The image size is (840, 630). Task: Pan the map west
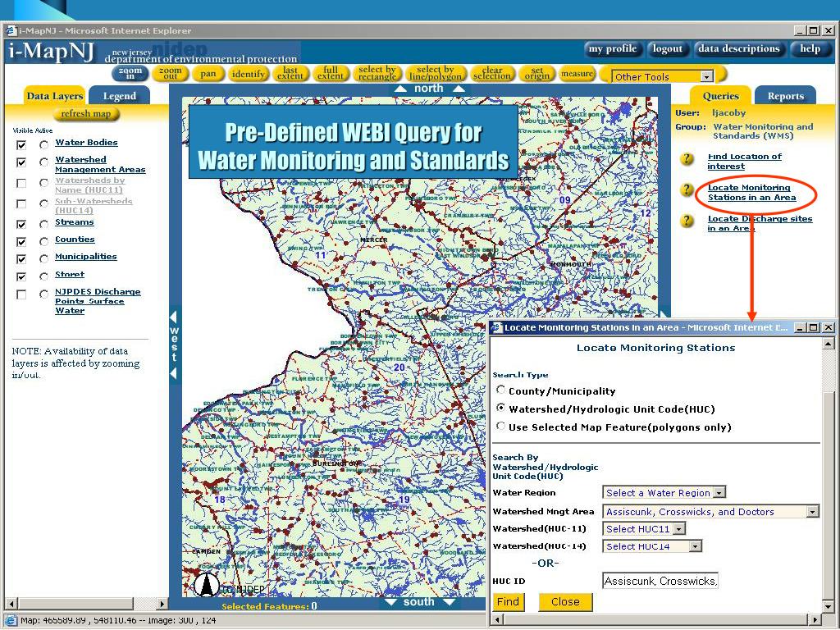pos(174,345)
